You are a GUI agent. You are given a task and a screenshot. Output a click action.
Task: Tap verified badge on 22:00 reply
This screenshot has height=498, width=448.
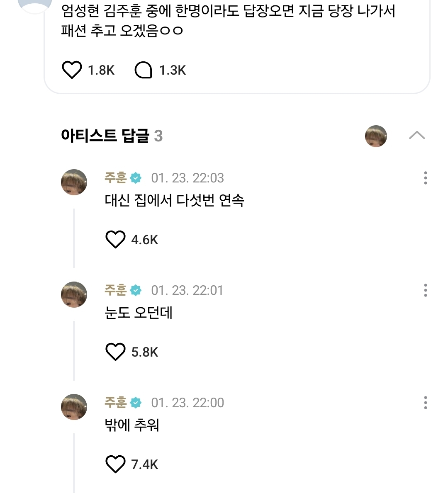tap(136, 403)
